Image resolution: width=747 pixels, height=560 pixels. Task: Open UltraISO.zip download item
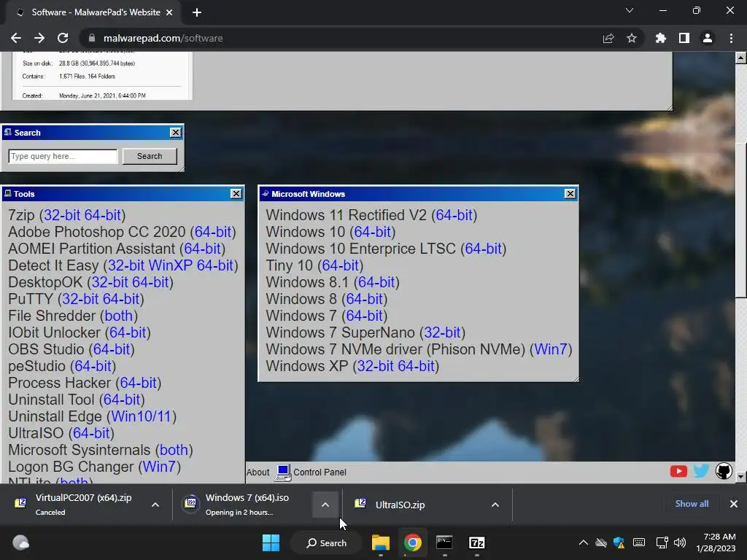click(414, 505)
